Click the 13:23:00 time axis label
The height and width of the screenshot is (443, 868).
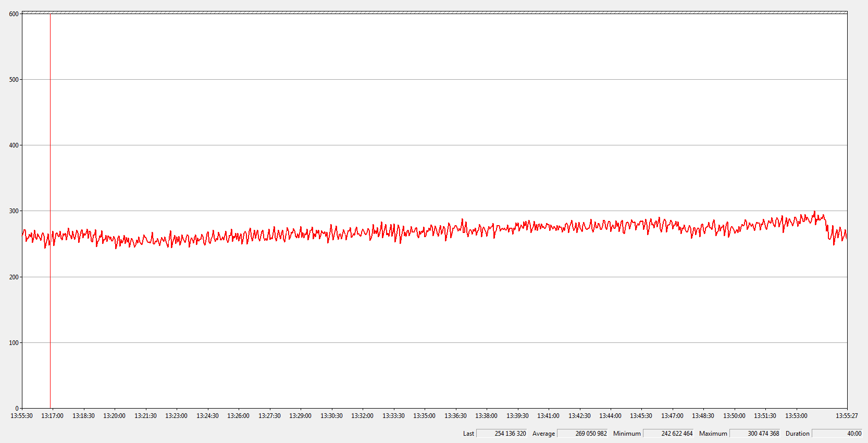click(x=176, y=416)
